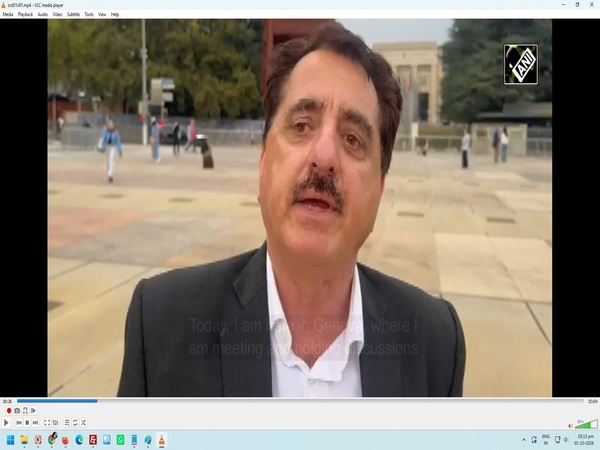The image size is (600, 450).
Task: Advance frame by frame
Action: pyautogui.click(x=33, y=411)
